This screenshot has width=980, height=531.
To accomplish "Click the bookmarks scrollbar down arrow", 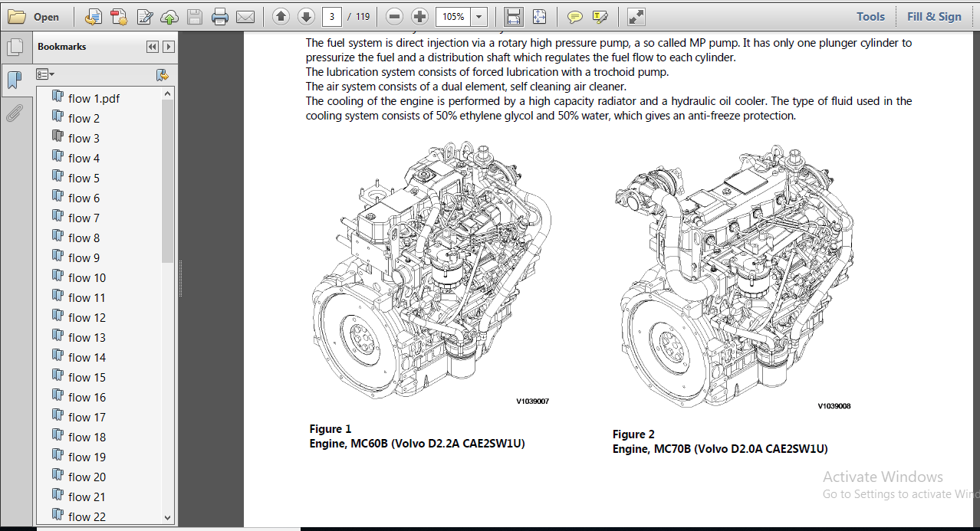I will point(168,518).
